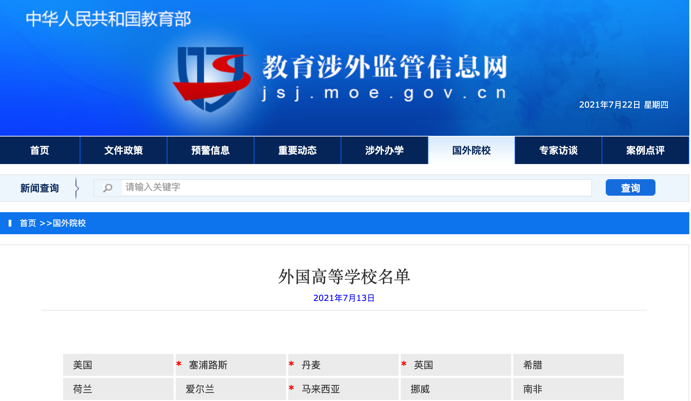Click the 2021年7月13日 publish date
The width and height of the screenshot is (691, 401).
[x=344, y=298]
